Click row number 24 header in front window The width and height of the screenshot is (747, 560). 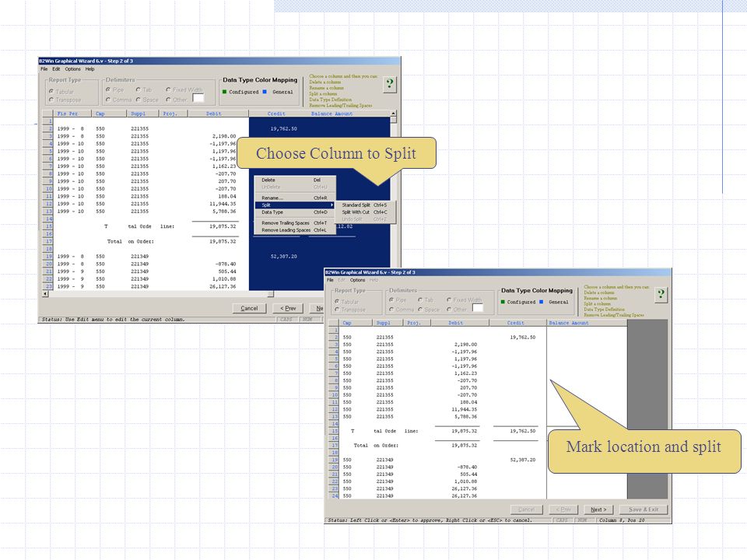334,495
